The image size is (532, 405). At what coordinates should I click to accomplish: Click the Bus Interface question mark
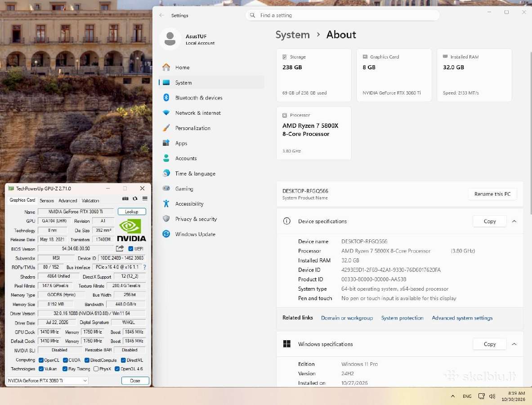tap(145, 267)
